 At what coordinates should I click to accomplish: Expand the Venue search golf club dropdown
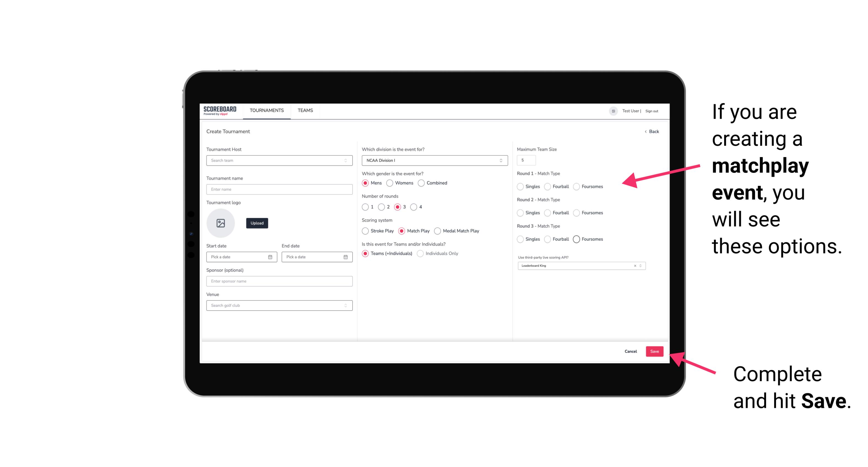345,305
